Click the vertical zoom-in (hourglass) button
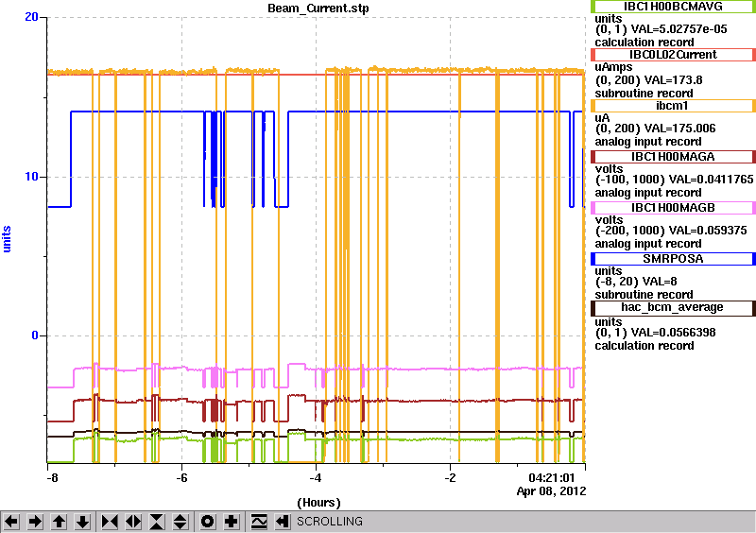 (157, 522)
